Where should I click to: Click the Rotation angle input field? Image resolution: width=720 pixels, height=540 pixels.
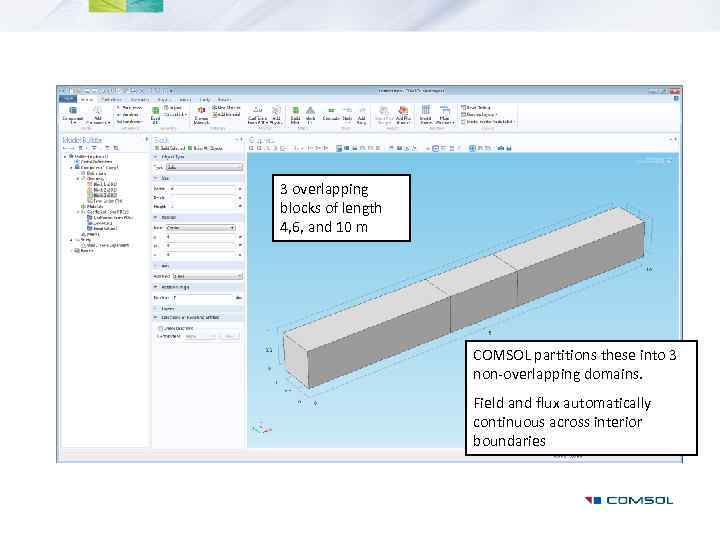(x=203, y=298)
